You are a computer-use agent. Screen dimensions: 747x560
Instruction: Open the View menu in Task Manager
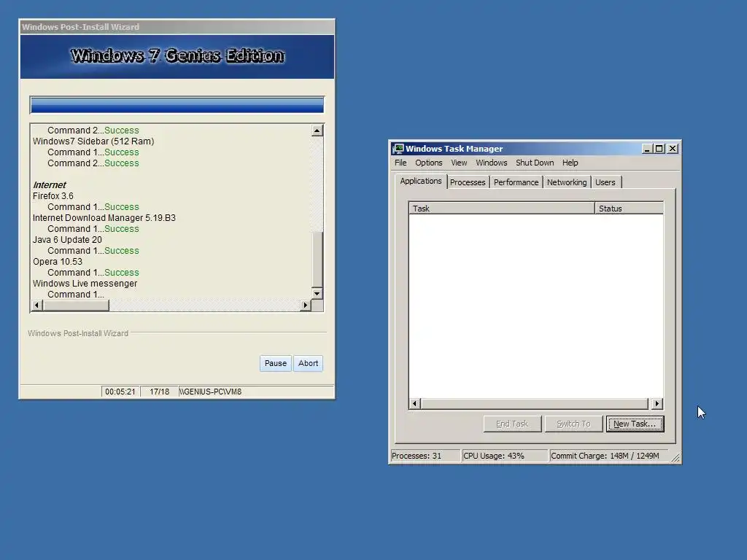(459, 163)
